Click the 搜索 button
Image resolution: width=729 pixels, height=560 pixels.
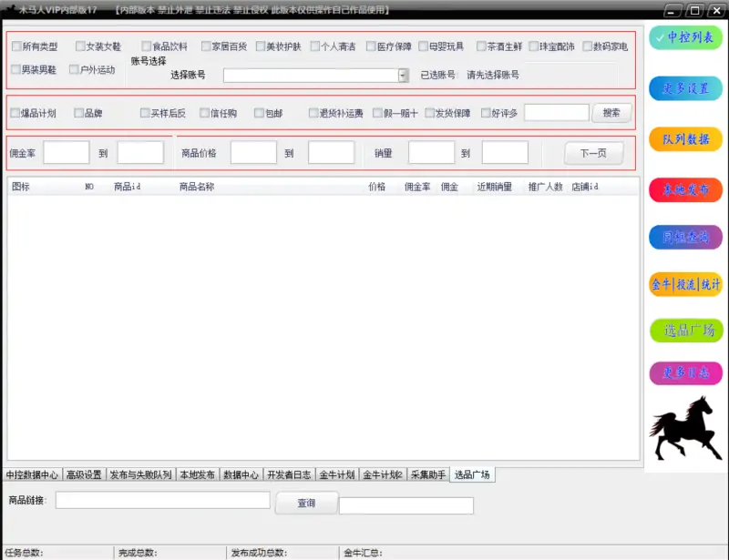click(x=611, y=113)
